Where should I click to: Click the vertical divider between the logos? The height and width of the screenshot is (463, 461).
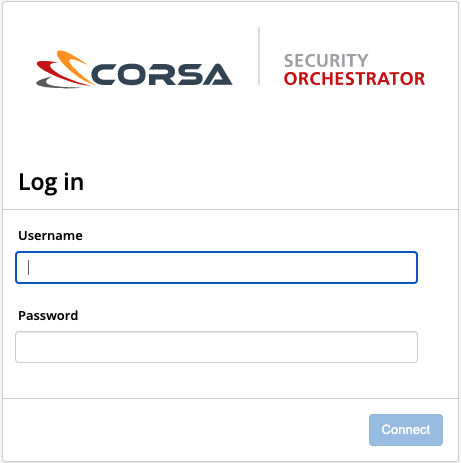(x=259, y=56)
